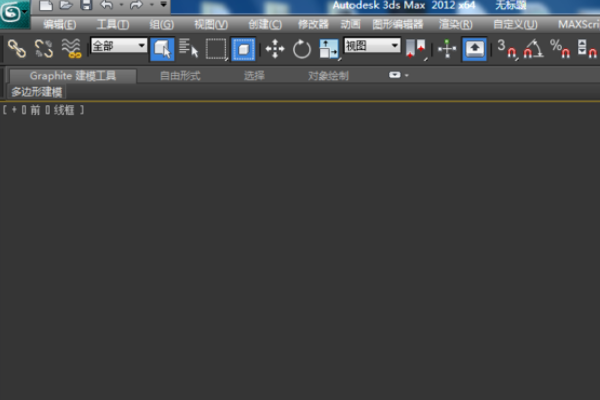600x400 pixels.
Task: Expand the undo history dropdown arrow
Action: point(121,5)
